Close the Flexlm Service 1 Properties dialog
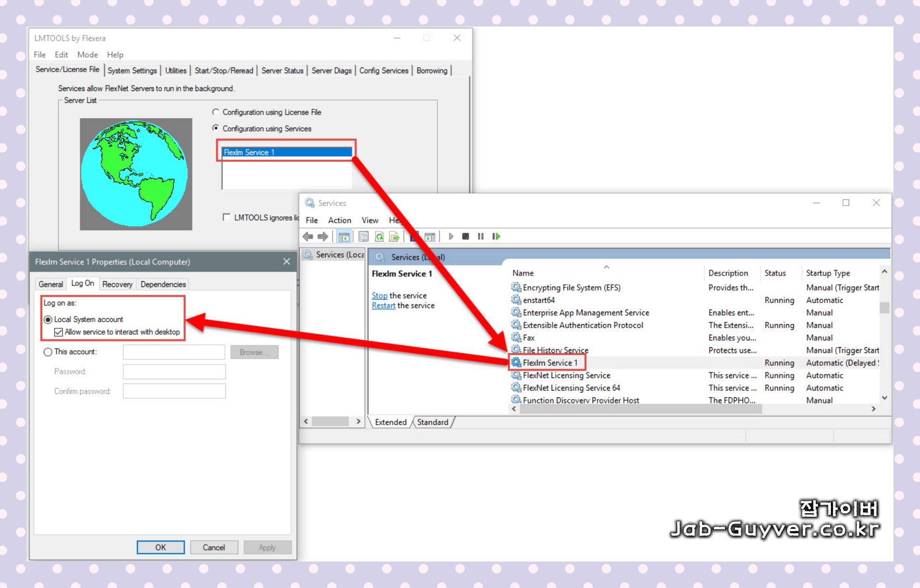This screenshot has height=588, width=920. click(287, 261)
